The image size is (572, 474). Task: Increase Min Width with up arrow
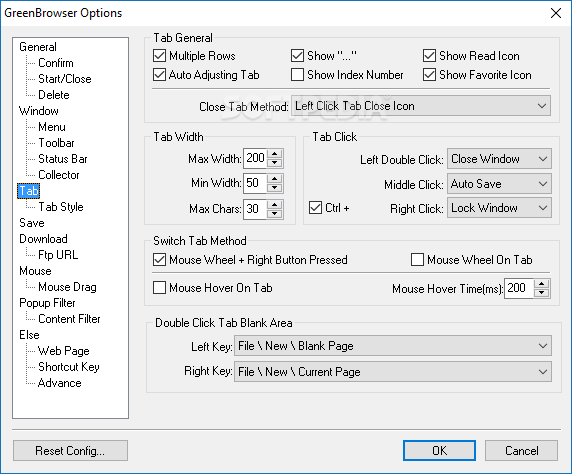(275, 178)
